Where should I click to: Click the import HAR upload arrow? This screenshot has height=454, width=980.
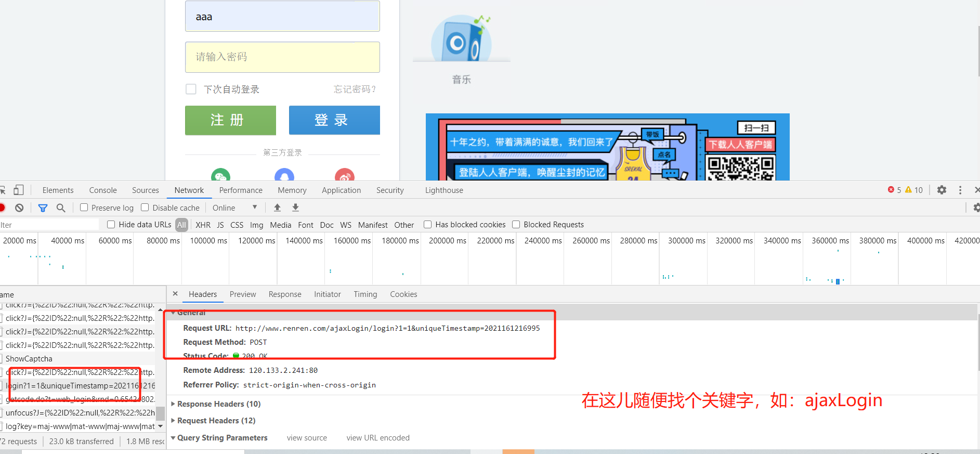point(277,207)
